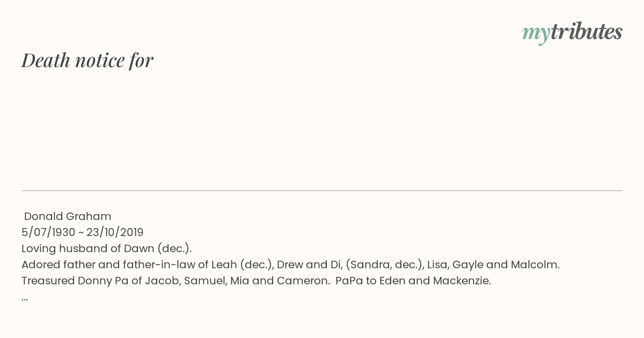This screenshot has height=338, width=644.
Task: Click the death date 23/10/2019
Action: tap(115, 232)
